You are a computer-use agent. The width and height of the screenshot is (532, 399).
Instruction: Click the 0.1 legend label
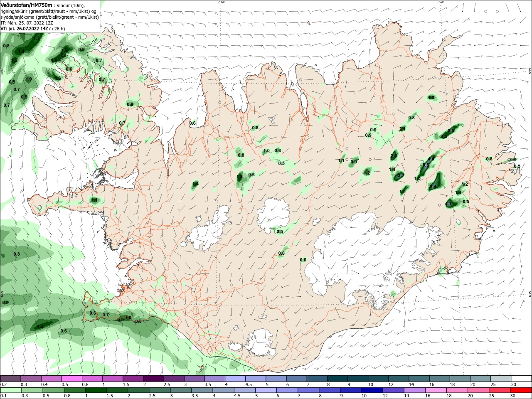click(x=3, y=396)
